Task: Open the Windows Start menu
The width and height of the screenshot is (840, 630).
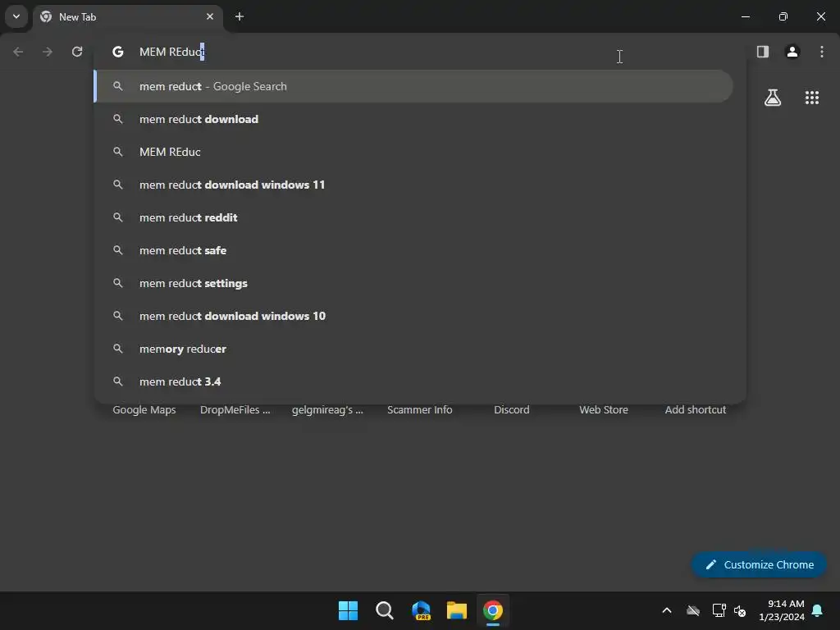Action: [x=348, y=610]
